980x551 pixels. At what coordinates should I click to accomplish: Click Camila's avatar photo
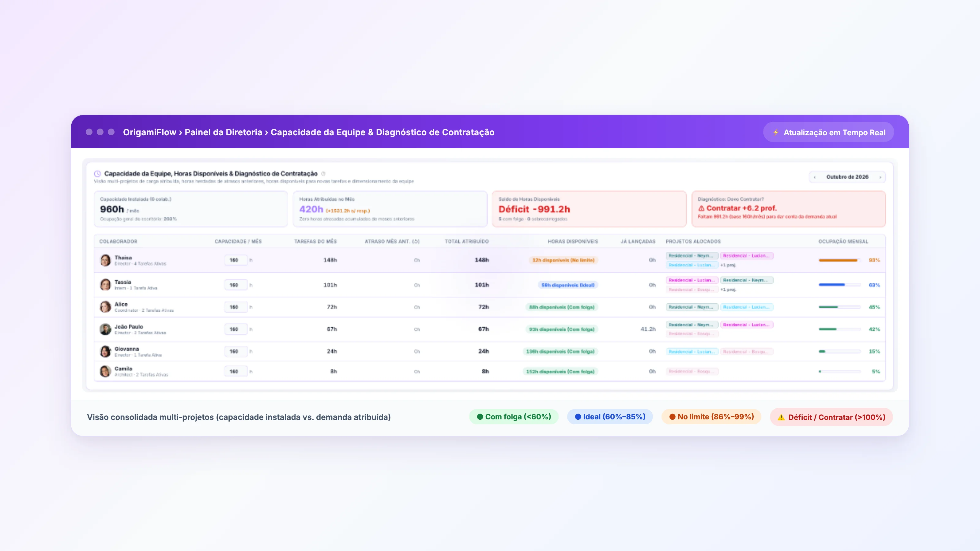[x=105, y=371]
